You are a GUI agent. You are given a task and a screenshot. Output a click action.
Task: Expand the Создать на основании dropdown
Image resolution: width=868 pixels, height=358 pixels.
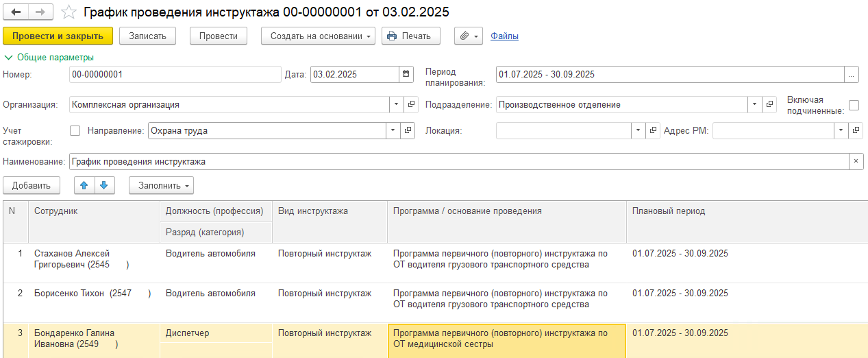pos(318,36)
